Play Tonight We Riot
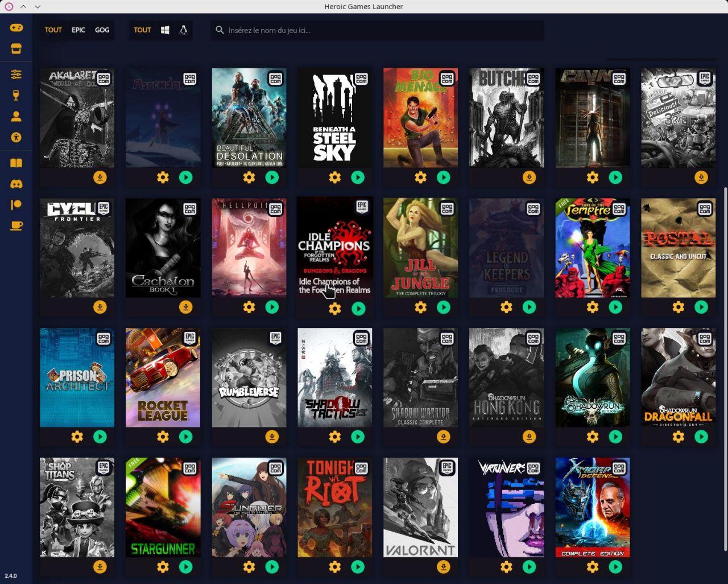Image resolution: width=728 pixels, height=584 pixels. point(358,567)
